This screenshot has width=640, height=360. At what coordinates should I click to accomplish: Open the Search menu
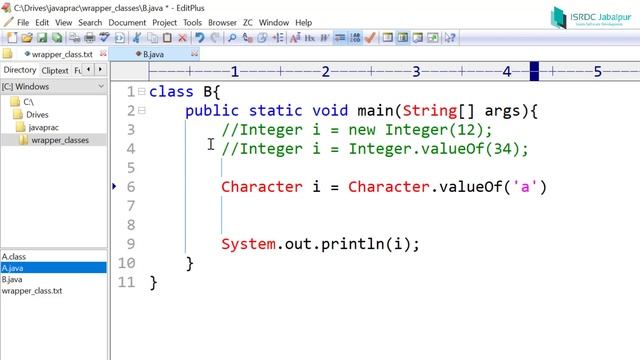[x=90, y=22]
